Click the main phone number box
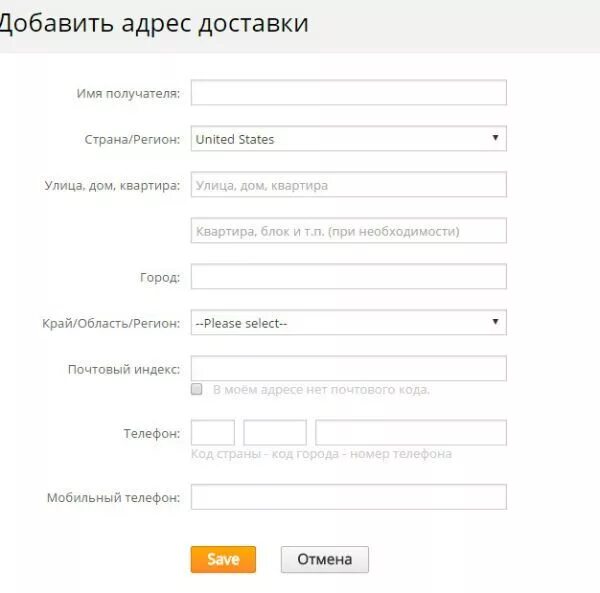 pos(411,433)
